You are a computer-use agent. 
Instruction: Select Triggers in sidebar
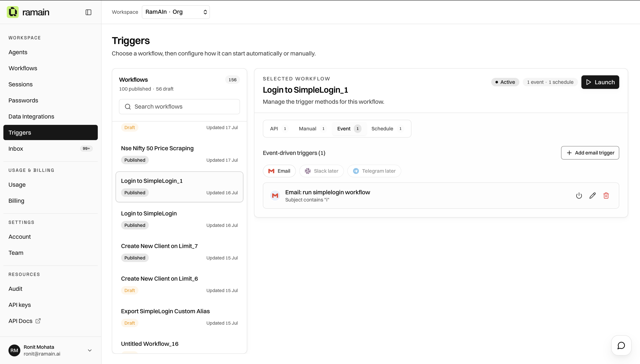click(x=51, y=132)
